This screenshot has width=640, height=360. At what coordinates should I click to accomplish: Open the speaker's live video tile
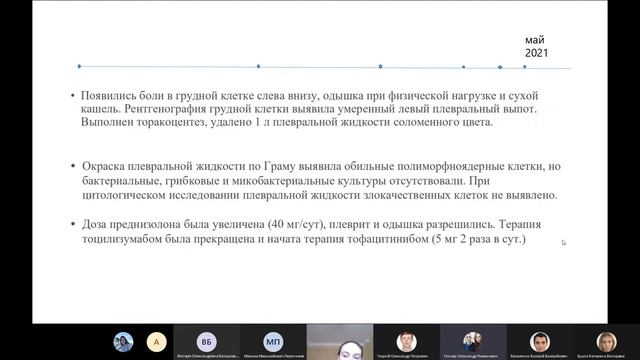pos(340,342)
